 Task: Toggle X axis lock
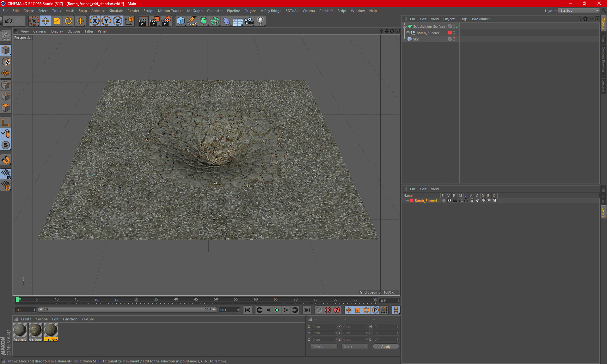[95, 21]
